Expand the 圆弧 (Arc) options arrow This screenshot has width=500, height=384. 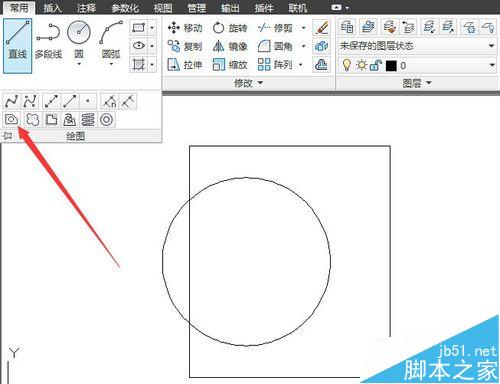coord(111,64)
